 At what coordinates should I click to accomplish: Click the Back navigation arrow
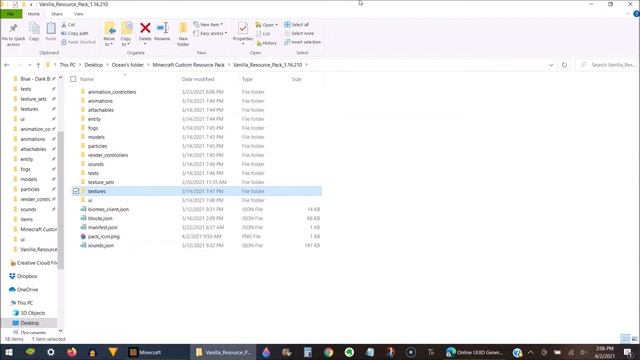tap(7, 65)
